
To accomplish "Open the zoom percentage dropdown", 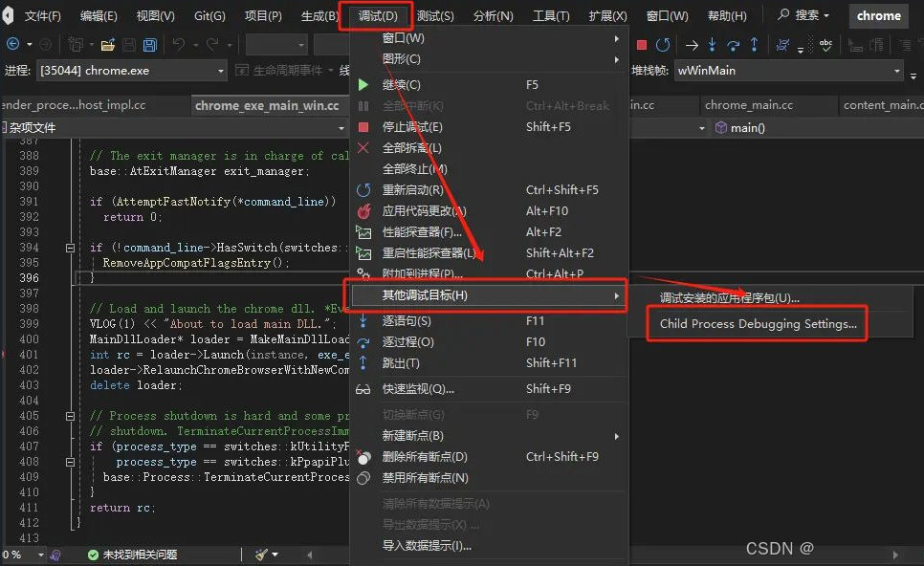I will click(41, 555).
